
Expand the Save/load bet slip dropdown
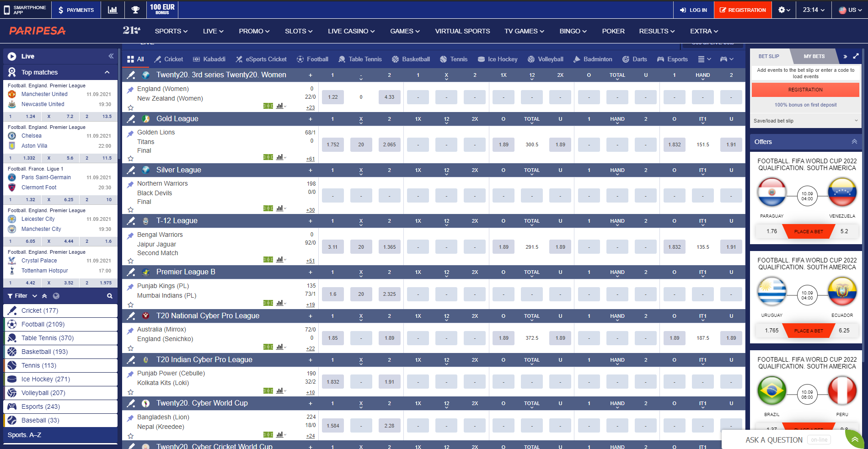click(805, 121)
